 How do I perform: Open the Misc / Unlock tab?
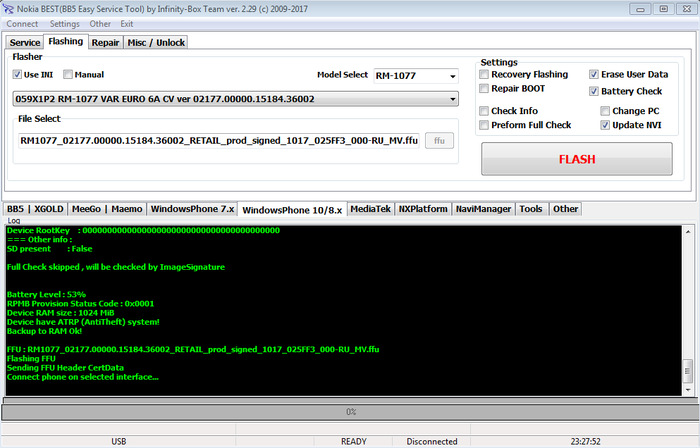click(x=156, y=42)
